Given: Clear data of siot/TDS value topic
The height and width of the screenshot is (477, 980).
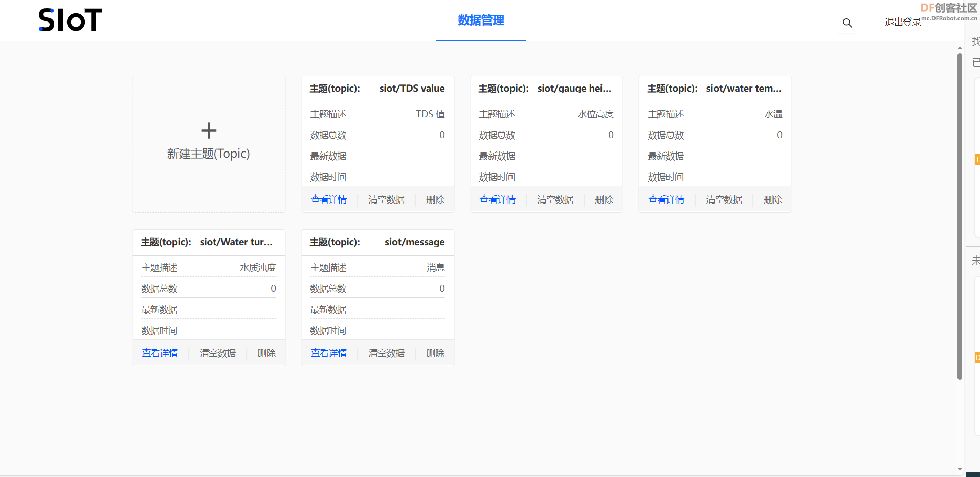Looking at the screenshot, I should click(x=387, y=200).
